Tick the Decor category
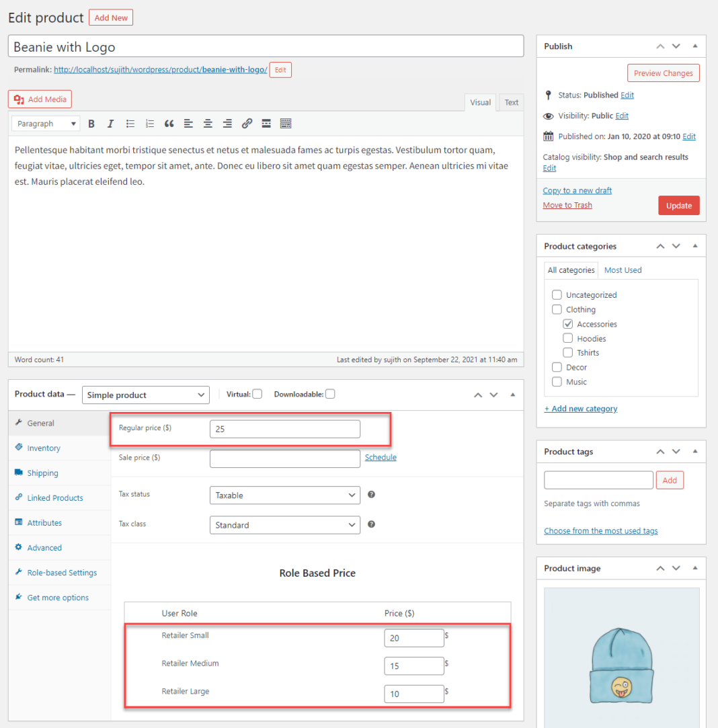The height and width of the screenshot is (728, 718). tap(557, 367)
